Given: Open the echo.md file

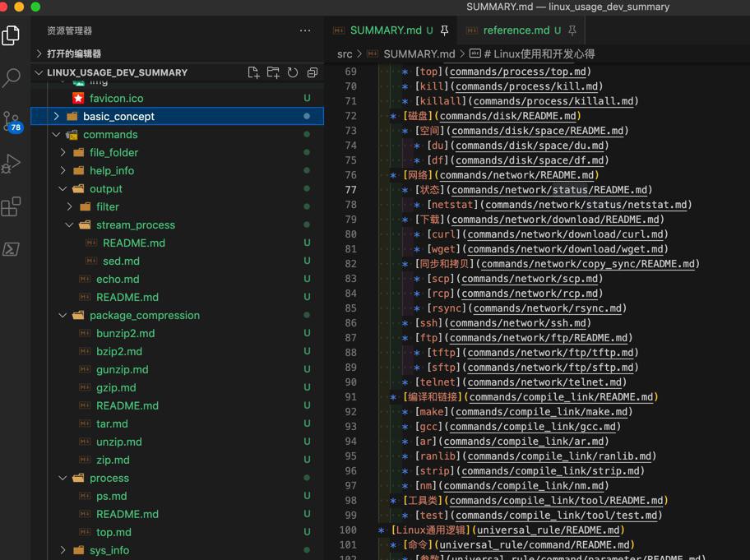Looking at the screenshot, I should point(118,280).
